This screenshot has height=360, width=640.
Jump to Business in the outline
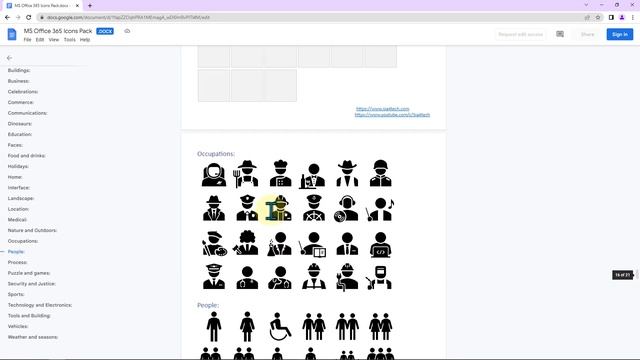(x=18, y=81)
